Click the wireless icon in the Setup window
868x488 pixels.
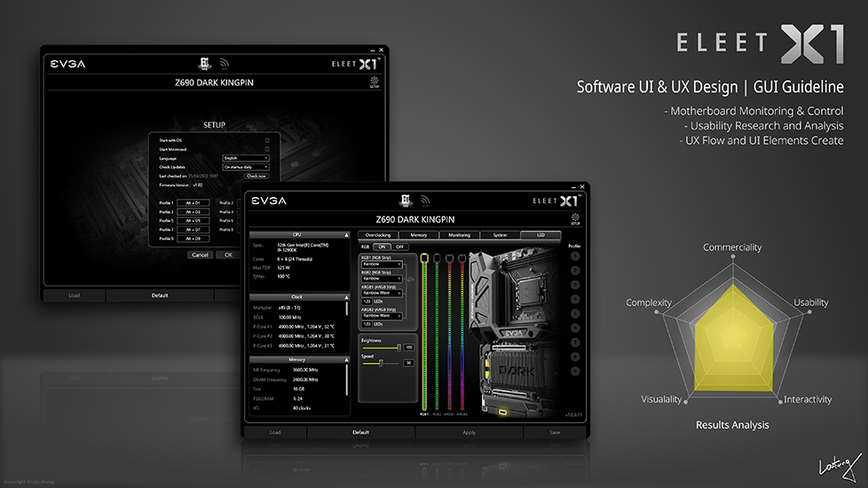click(225, 64)
